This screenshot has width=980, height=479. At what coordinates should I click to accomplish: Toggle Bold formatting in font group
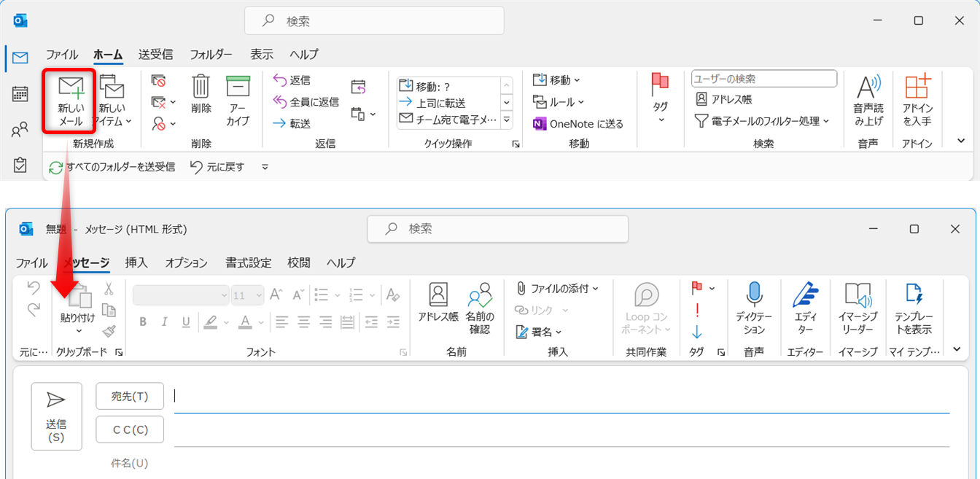tap(143, 322)
